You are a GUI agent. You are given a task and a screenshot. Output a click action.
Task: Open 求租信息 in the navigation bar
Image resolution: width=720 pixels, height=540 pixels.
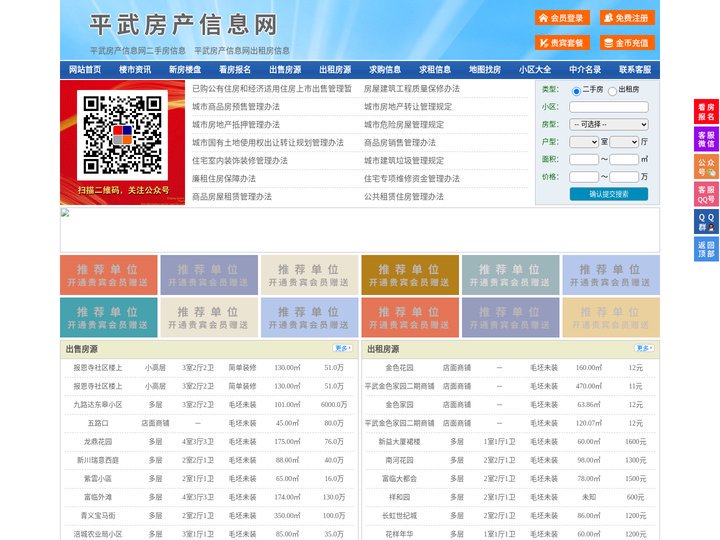435,70
